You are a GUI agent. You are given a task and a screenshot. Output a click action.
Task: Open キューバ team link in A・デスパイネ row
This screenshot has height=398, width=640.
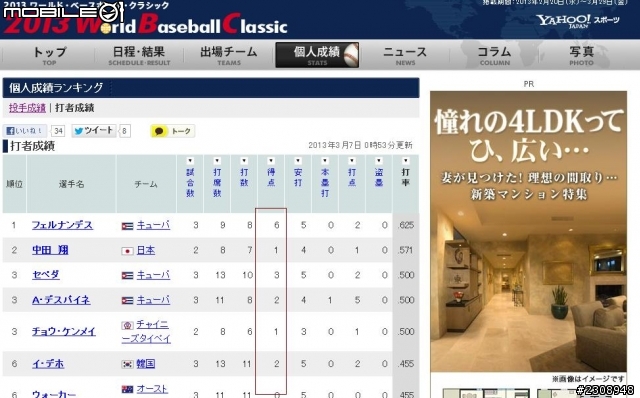click(153, 300)
